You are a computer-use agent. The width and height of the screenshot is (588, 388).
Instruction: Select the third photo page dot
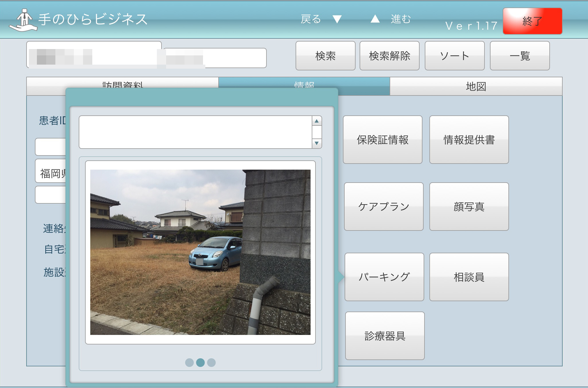pos(211,363)
